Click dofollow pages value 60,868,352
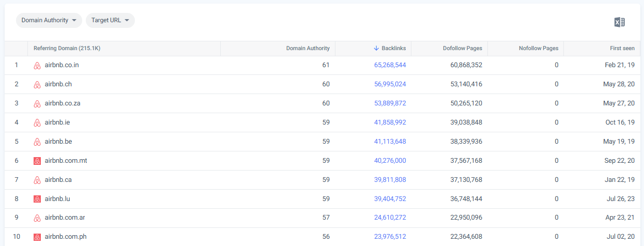The height and width of the screenshot is (246, 644). point(466,65)
